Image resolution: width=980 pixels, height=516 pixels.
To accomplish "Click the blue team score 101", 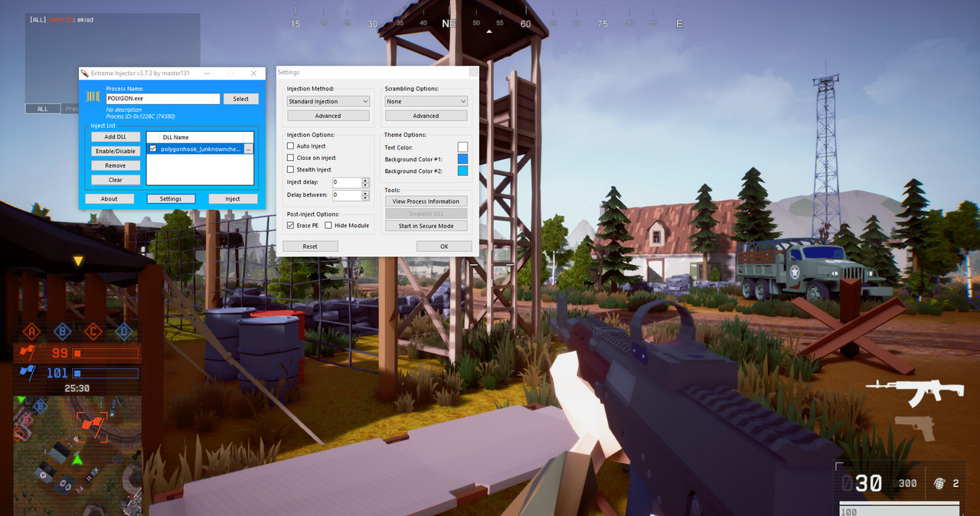I will [57, 373].
